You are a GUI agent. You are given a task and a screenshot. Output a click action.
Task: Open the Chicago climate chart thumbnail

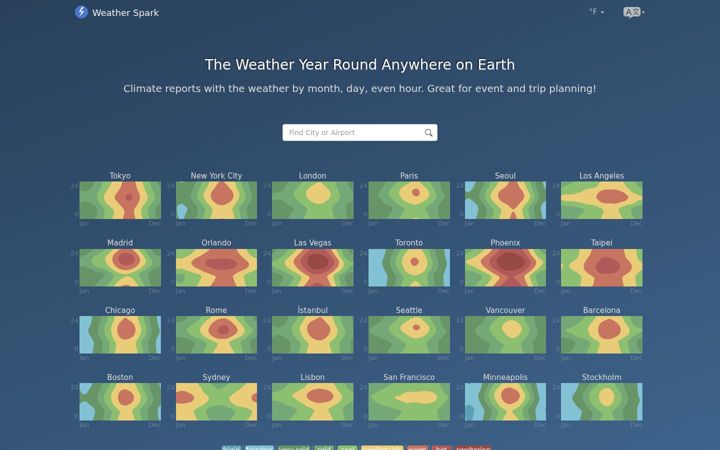tap(120, 335)
